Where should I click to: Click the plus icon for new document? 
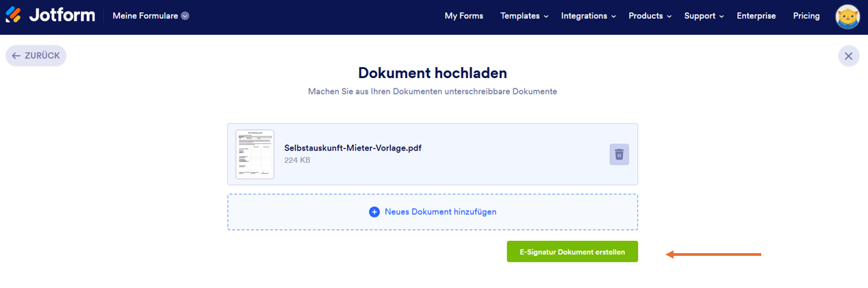point(374,212)
